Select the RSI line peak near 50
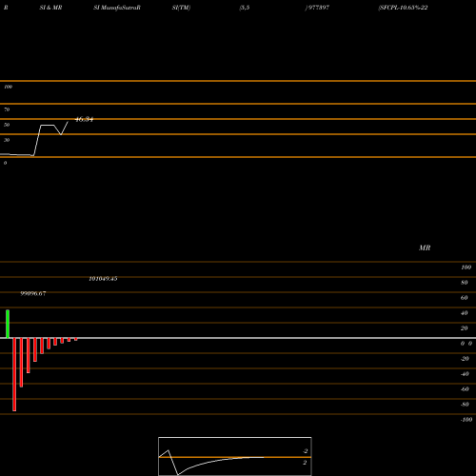 pos(48,126)
